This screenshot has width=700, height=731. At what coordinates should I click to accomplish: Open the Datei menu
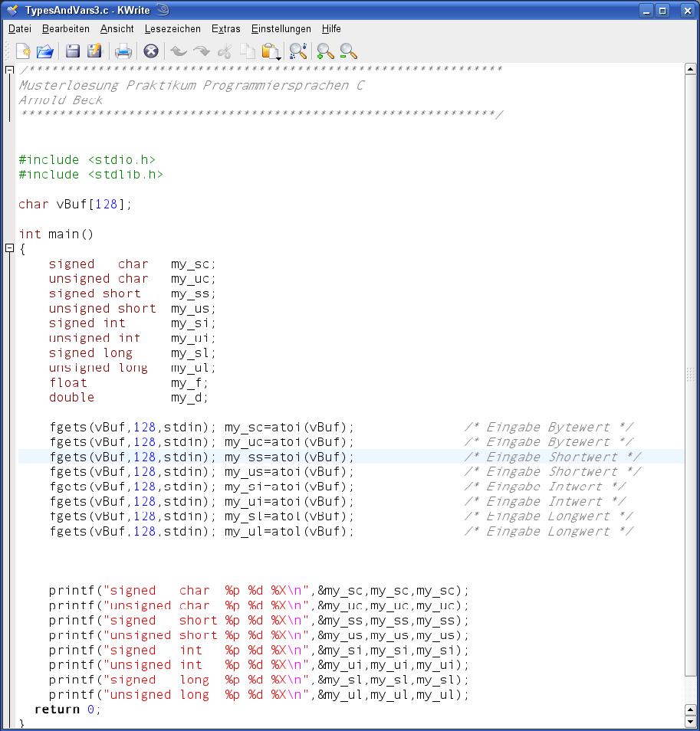[x=20, y=29]
